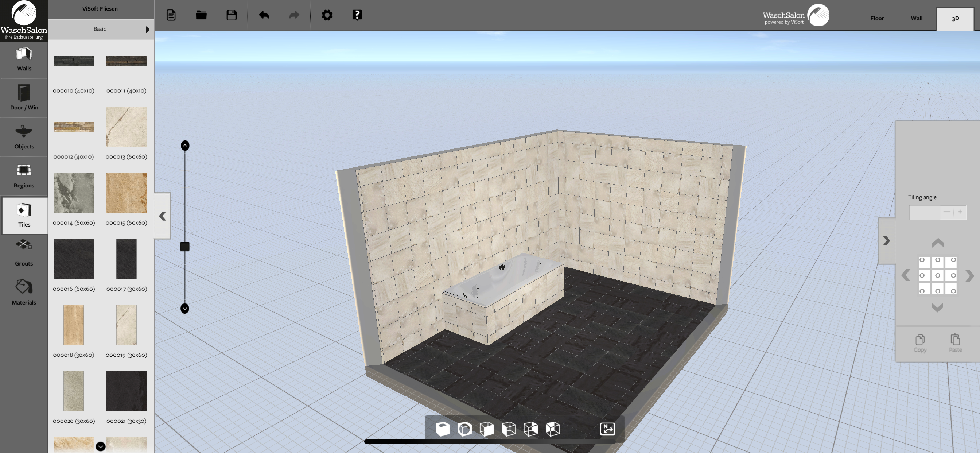The height and width of the screenshot is (453, 980).
Task: Open the Materials panel
Action: click(x=24, y=293)
